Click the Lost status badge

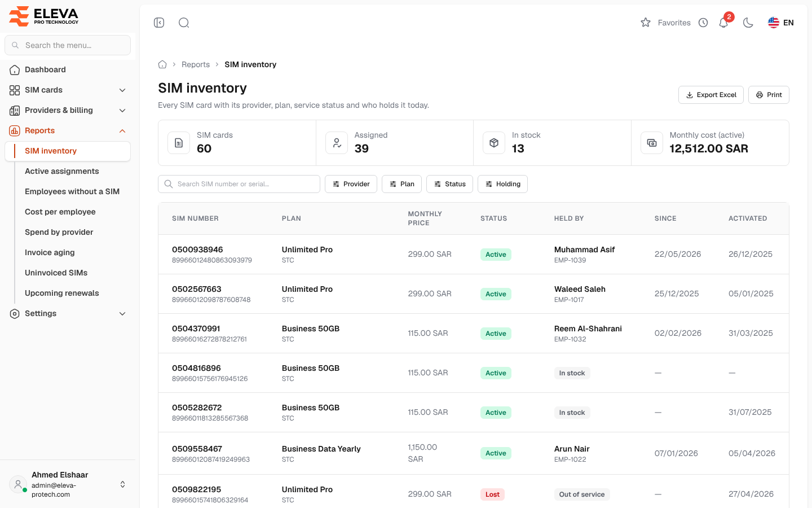coord(492,494)
